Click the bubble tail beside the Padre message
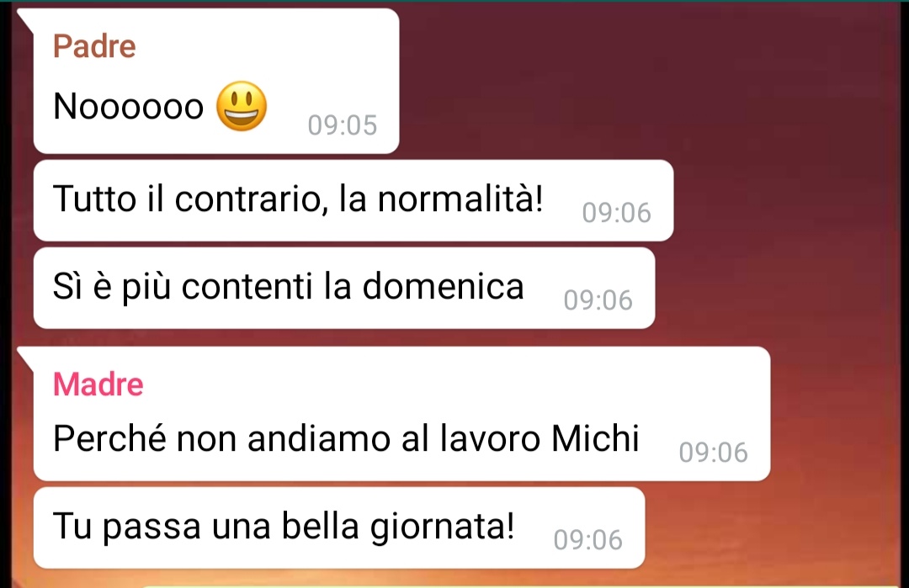The image size is (909, 588). (x=25, y=19)
